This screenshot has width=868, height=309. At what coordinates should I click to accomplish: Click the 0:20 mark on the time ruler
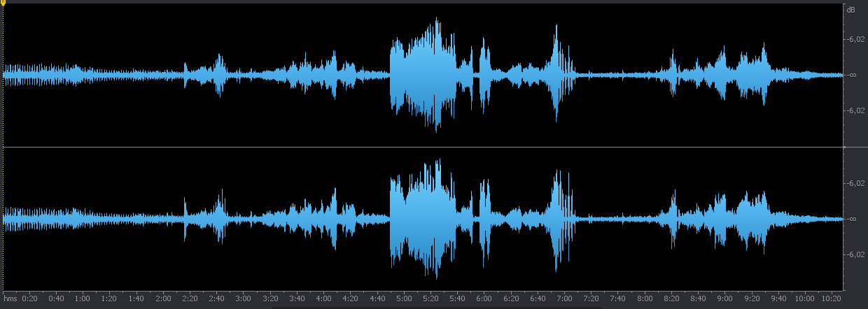pyautogui.click(x=29, y=299)
